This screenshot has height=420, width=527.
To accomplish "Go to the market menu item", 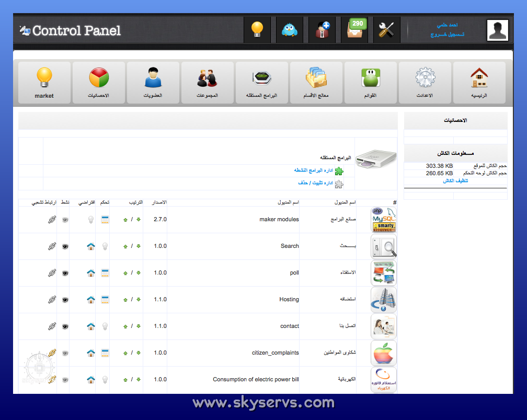I will pos(44,82).
